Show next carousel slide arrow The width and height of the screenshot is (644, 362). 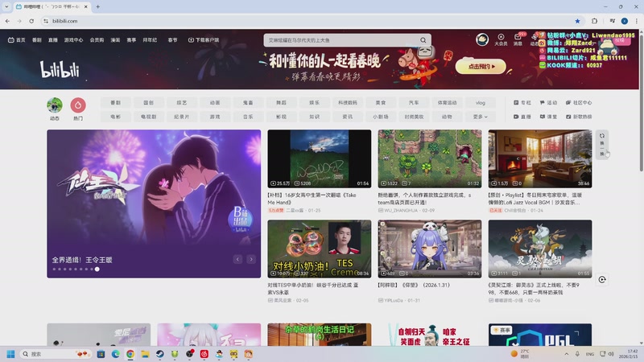click(x=251, y=259)
